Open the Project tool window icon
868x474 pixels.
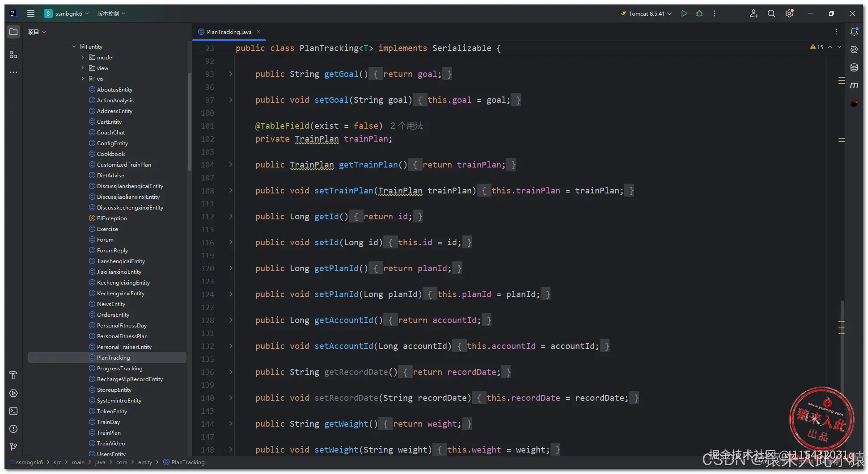(13, 32)
